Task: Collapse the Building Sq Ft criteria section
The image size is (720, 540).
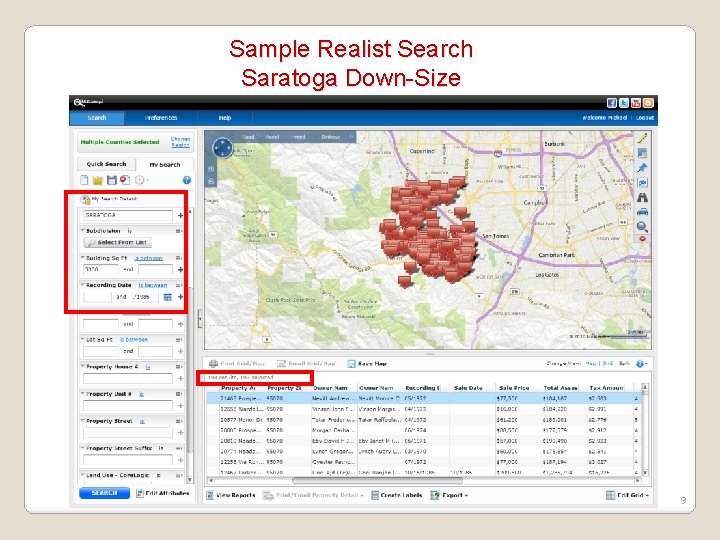Action: pyautogui.click(x=83, y=258)
